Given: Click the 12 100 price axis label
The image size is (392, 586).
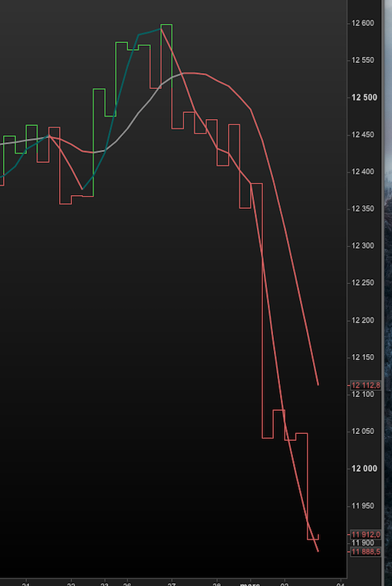Looking at the screenshot, I should tap(363, 394).
